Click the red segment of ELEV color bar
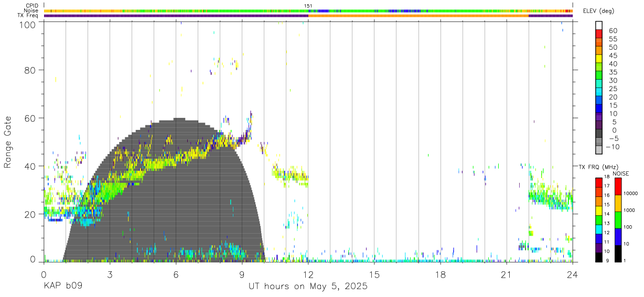Image resolution: width=644 pixels, height=297 pixels. 599,34
